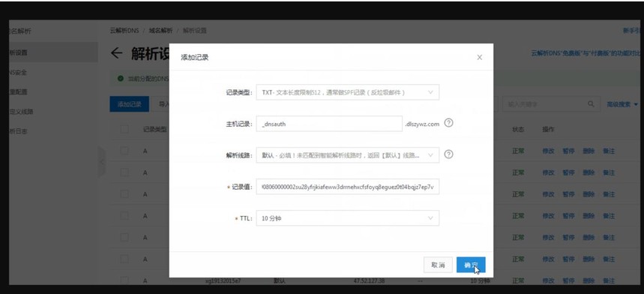Click 备注 for the 47.52.127.38 record
Screen dimensions: 644x294
coord(609,280)
